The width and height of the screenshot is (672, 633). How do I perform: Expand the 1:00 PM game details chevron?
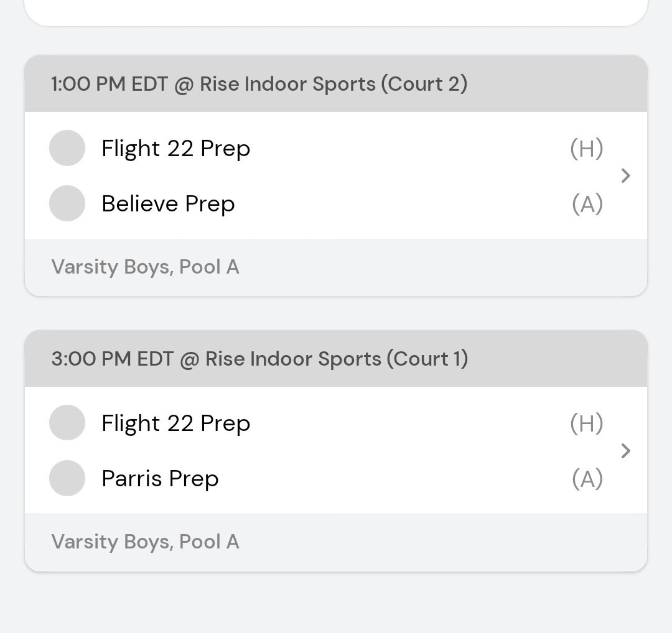tap(626, 176)
